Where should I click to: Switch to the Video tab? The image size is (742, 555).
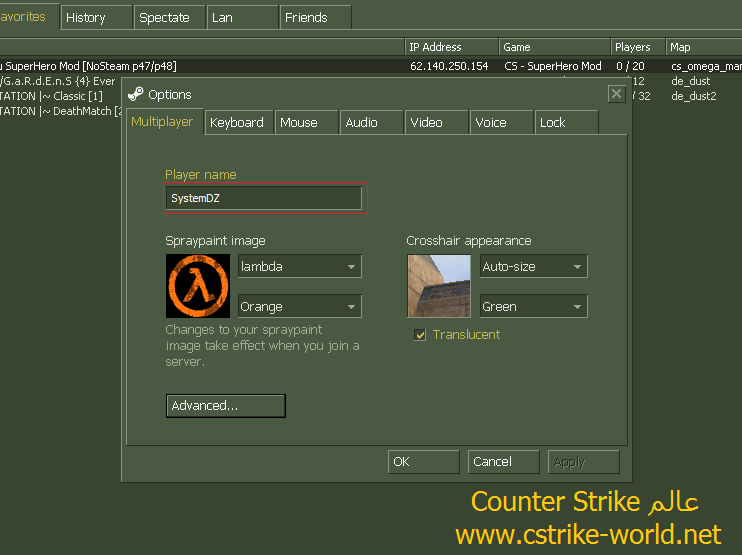[x=436, y=123]
